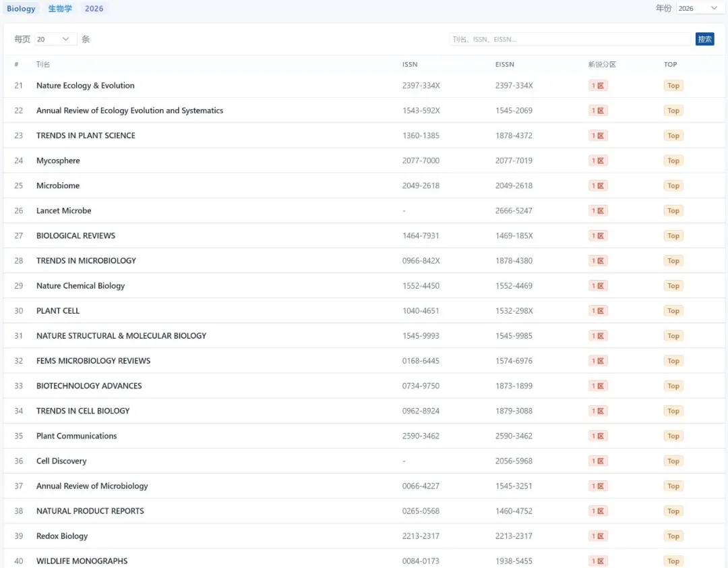
Task: Click the Top badge for Redox Biology
Action: coord(673,536)
